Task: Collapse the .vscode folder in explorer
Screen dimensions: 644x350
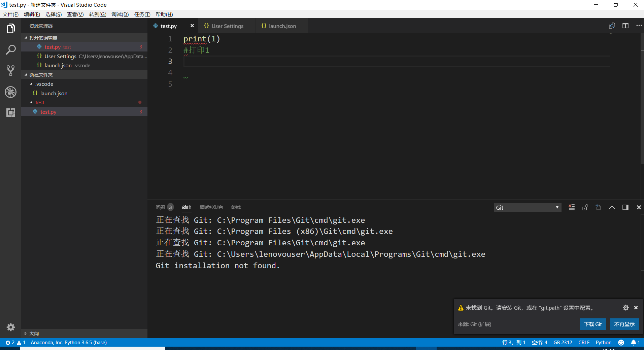Action: click(x=32, y=84)
